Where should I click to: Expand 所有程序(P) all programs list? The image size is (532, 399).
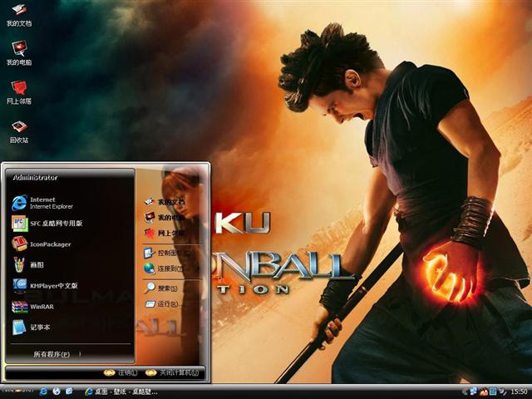52,354
